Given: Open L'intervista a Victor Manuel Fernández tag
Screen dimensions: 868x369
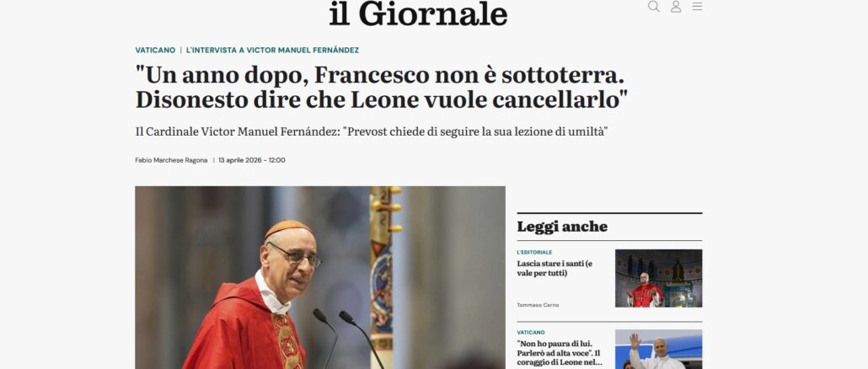Looking at the screenshot, I should (272, 50).
